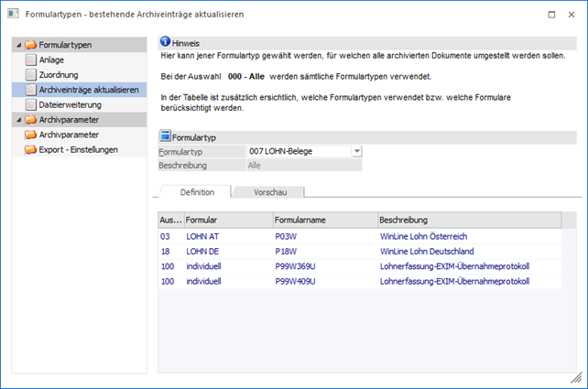Click the Formulartyp section icon
The image size is (588, 389).
point(165,136)
